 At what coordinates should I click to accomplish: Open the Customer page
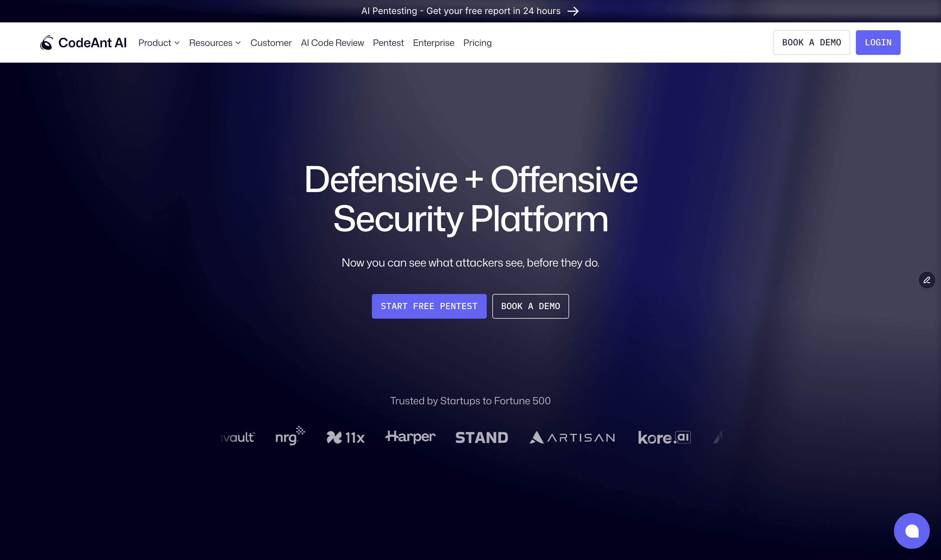[271, 43]
